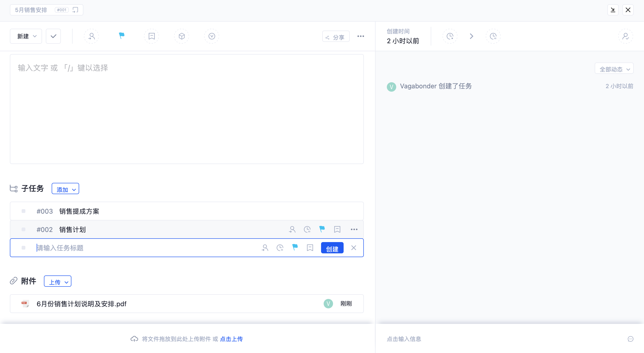Screen dimensions: 644x353
Task: Open the more menu on the 销售计划 subtask
Action: [x=354, y=229]
